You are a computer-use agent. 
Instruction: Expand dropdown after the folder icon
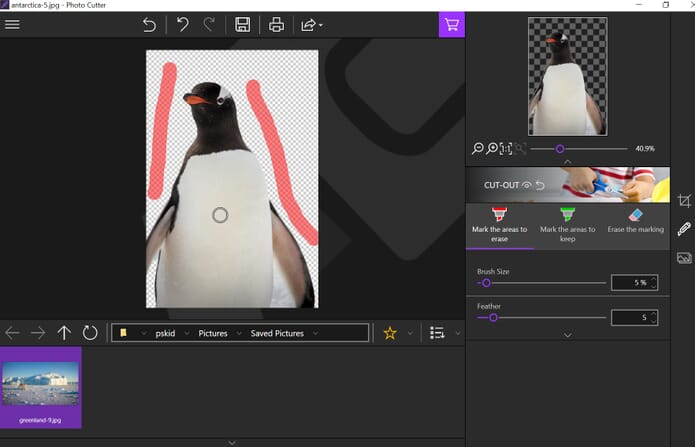[143, 333]
